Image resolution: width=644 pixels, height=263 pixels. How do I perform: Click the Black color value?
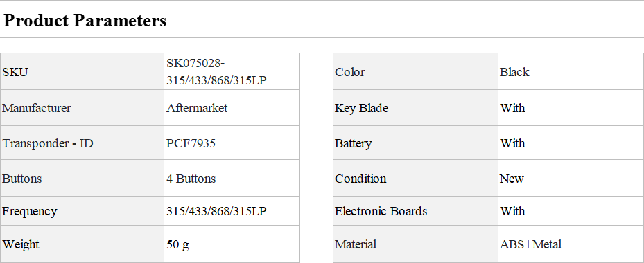pos(514,72)
